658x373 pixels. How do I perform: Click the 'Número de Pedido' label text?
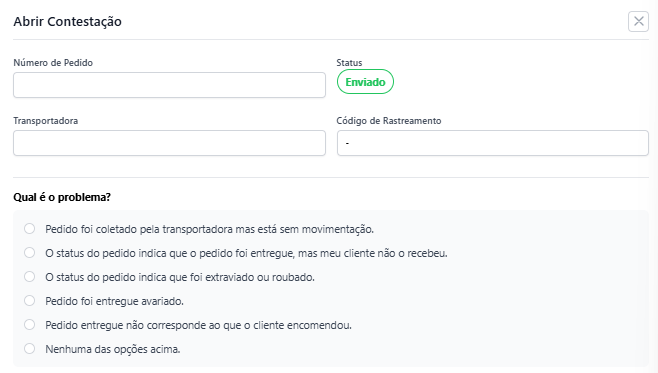pos(53,63)
